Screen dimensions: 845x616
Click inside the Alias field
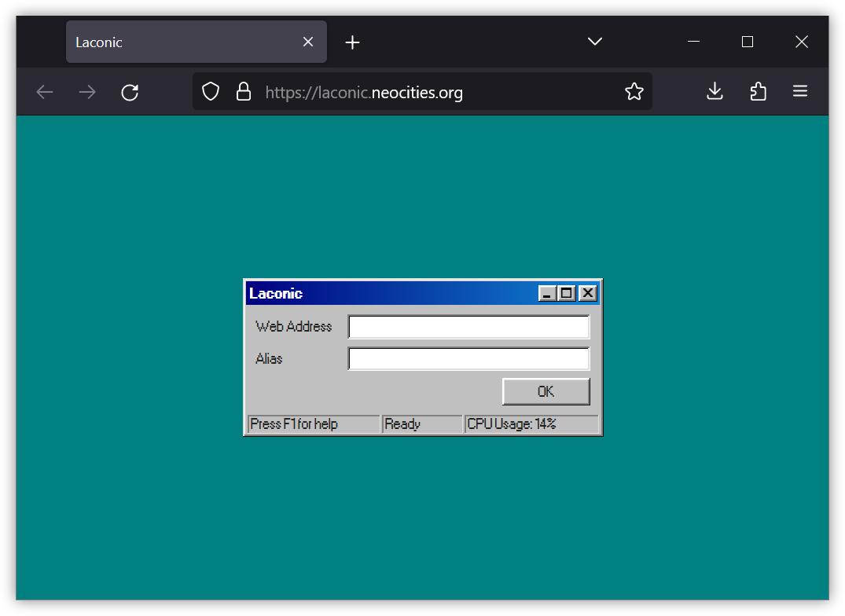point(468,358)
